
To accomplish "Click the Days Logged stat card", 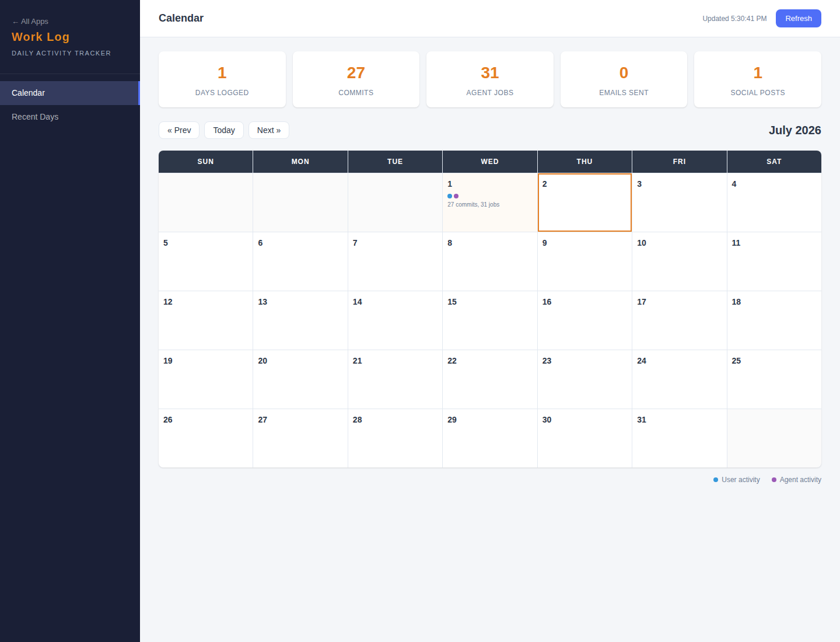I will 222,79.
